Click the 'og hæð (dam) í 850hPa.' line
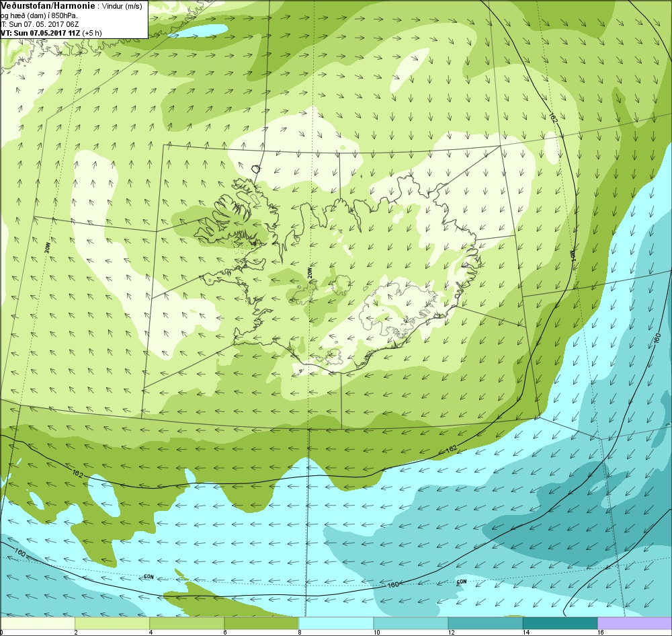 click(x=40, y=15)
